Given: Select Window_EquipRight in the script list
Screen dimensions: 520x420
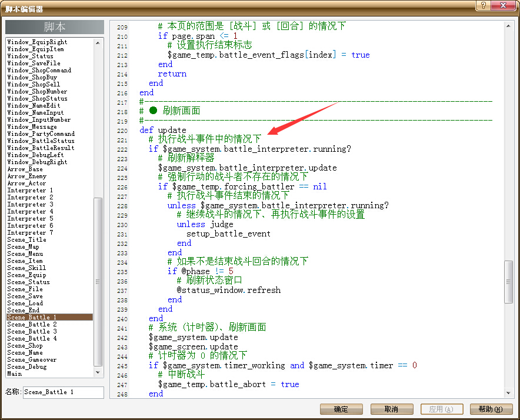Looking at the screenshot, I should 37,42.
